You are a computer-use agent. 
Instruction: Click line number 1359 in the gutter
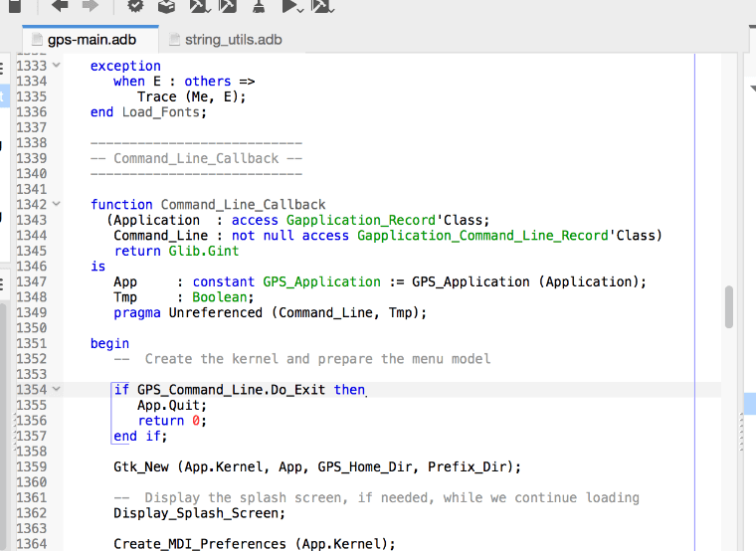pyautogui.click(x=32, y=466)
